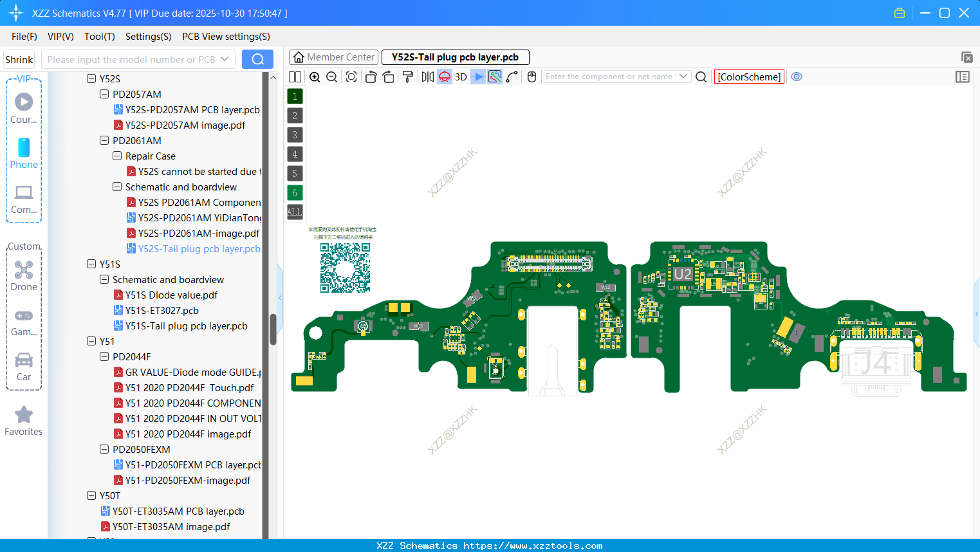
Task: Click the rotate right toolbar icon
Action: (x=389, y=77)
